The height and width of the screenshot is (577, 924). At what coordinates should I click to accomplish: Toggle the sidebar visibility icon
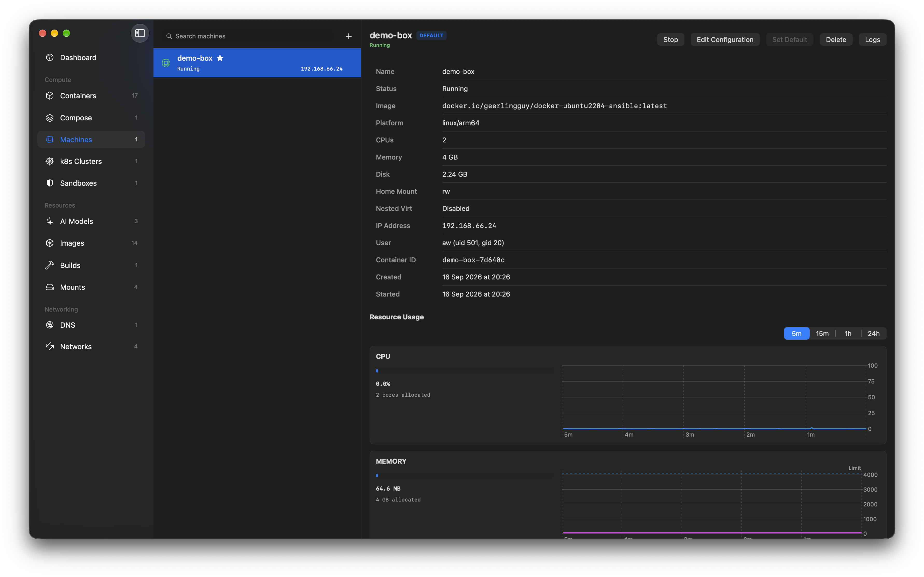140,33
